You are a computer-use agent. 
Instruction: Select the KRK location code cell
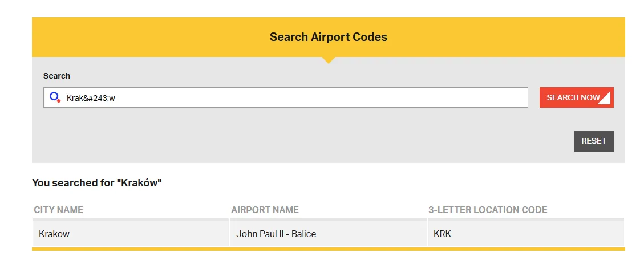(x=442, y=234)
